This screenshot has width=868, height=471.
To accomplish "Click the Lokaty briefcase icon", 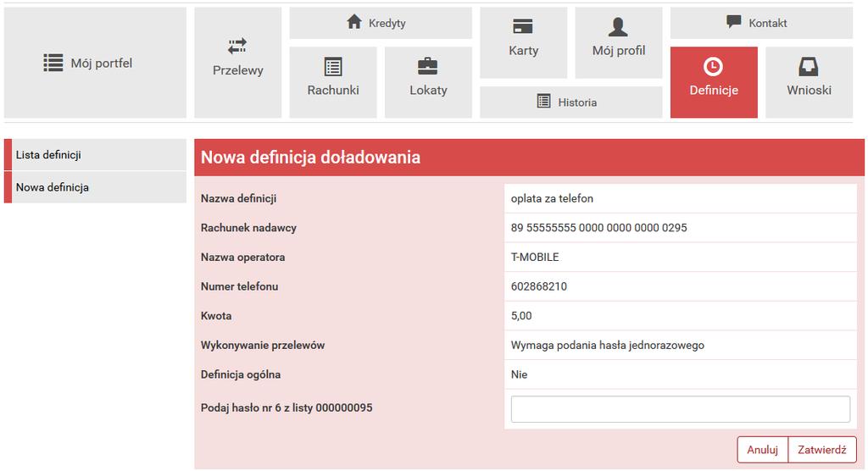I will (428, 66).
